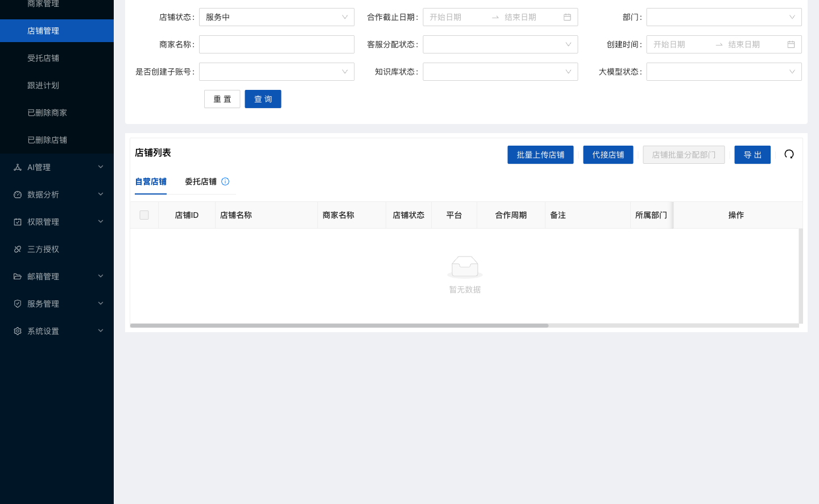Open 三方授权 in the sidebar
The image size is (819, 504).
(57, 249)
